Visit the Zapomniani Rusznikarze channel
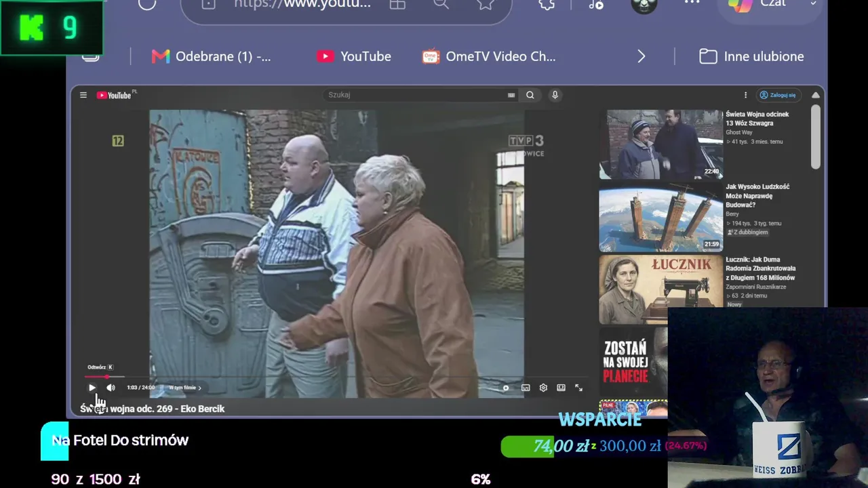Viewport: 868px width, 488px height. [x=755, y=287]
